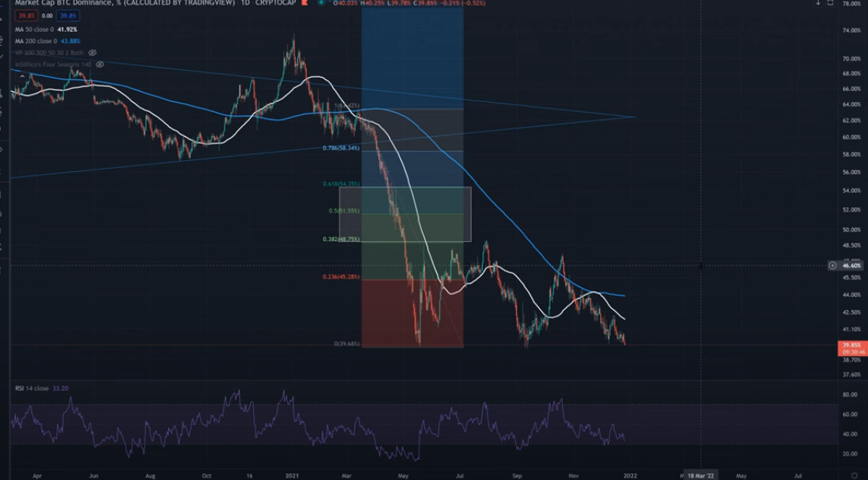Click the 2021 label on the time axis

[x=292, y=475]
